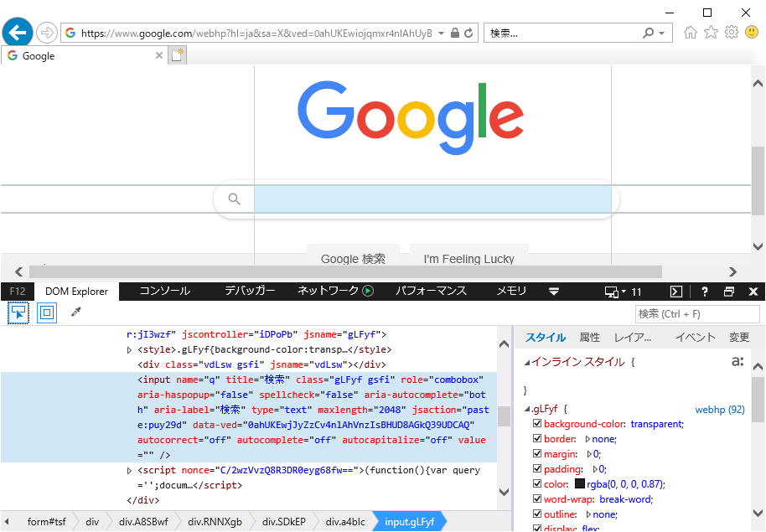Select the color picker eyedropper tool
The image size is (766, 532).
(x=75, y=312)
